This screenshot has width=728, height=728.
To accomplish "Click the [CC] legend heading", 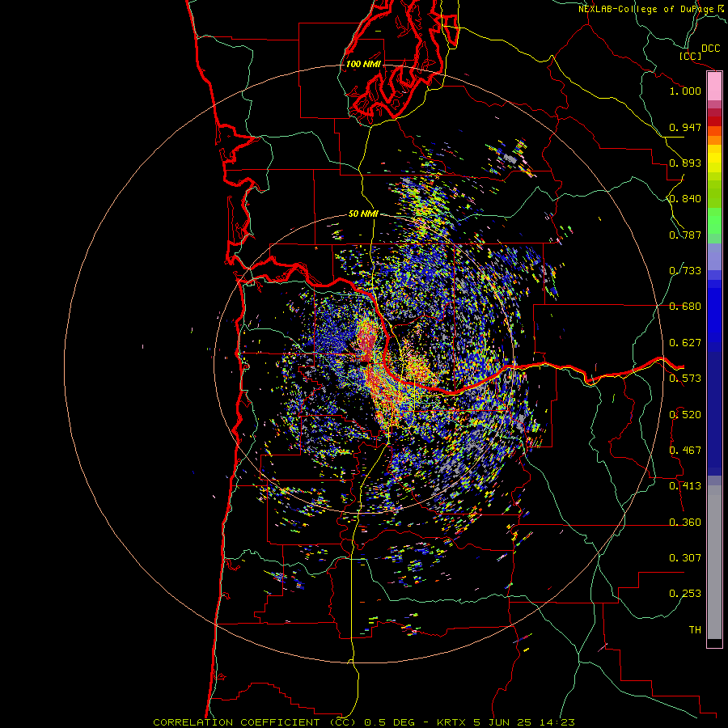I will (690, 56).
